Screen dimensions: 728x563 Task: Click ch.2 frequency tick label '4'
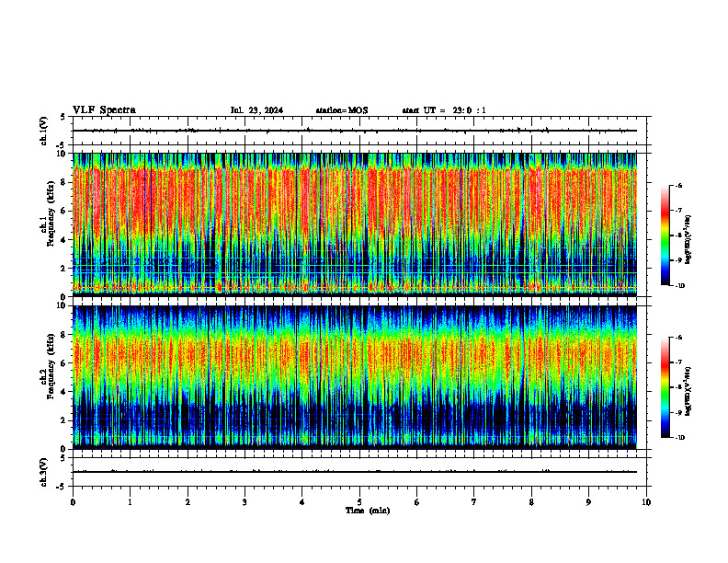pyautogui.click(x=65, y=392)
